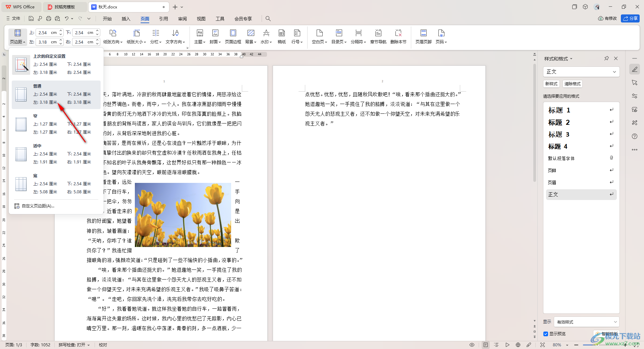Open the 页边距 margins dropdown button
644x349 pixels.
[x=17, y=37]
